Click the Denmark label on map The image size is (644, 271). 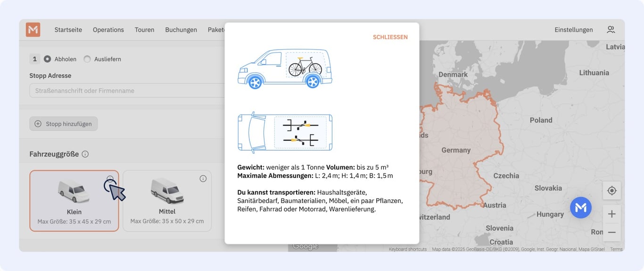pyautogui.click(x=453, y=75)
